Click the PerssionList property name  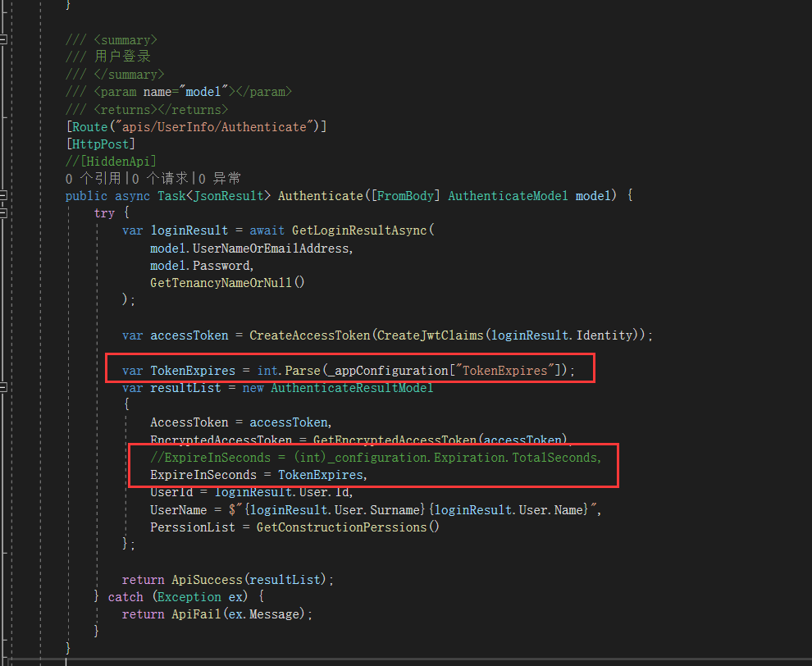point(193,527)
